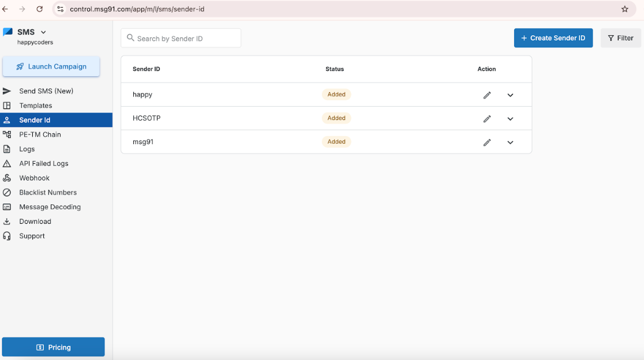Image resolution: width=644 pixels, height=360 pixels.
Task: Click the Action column header
Action: pyautogui.click(x=486, y=69)
